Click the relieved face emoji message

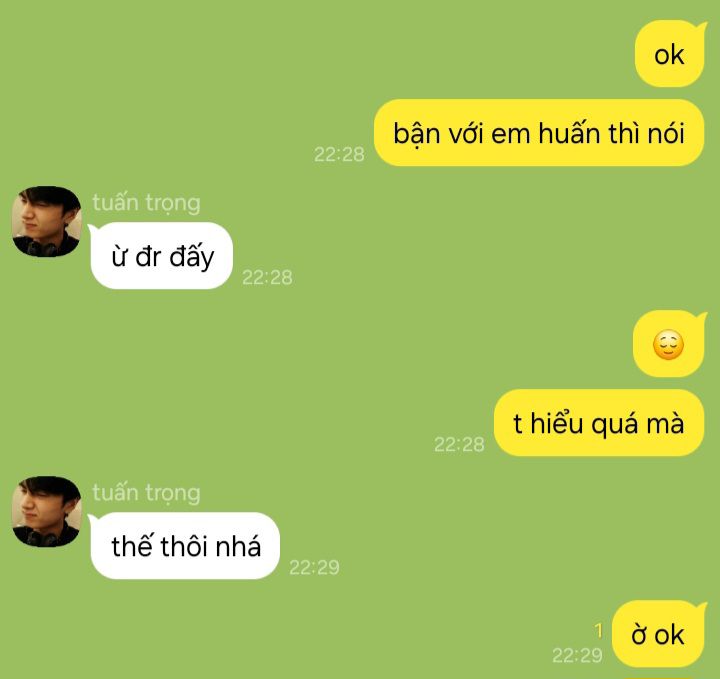[669, 344]
